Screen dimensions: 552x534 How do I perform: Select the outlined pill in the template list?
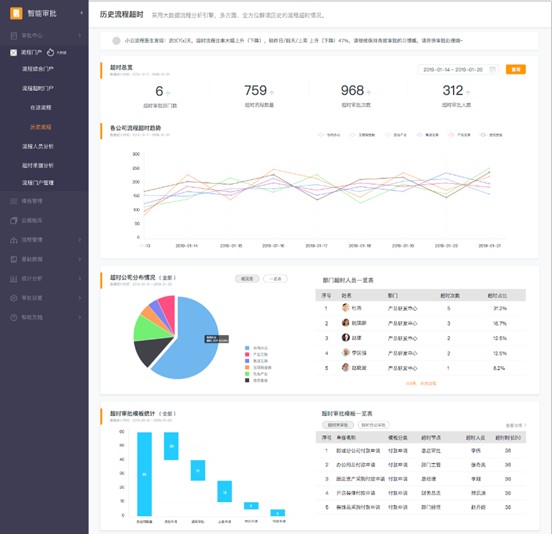(x=374, y=425)
